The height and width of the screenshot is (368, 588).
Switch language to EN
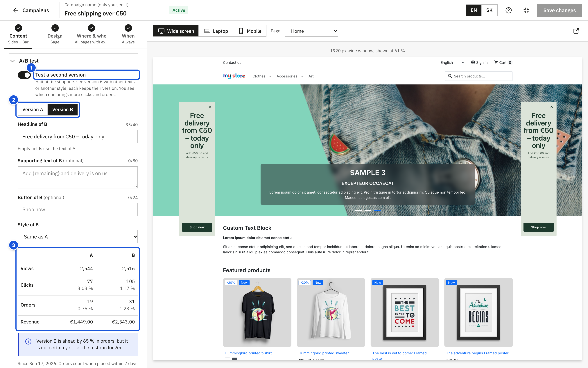click(474, 10)
